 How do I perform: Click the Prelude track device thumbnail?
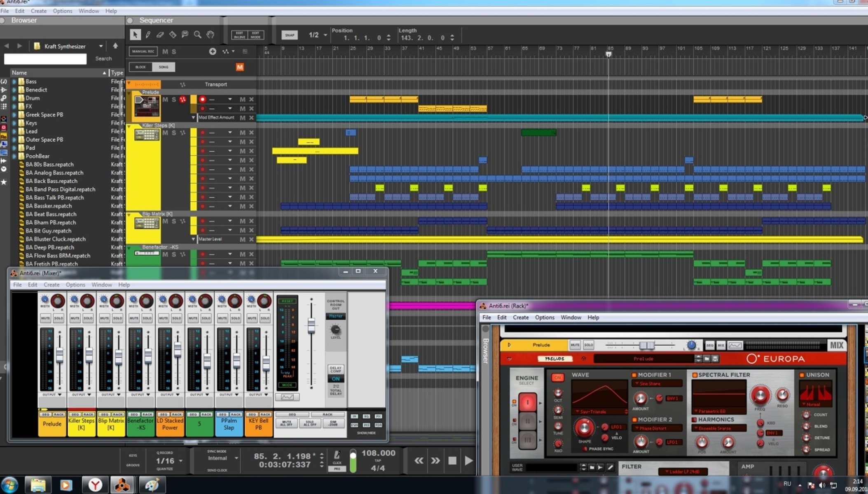[x=147, y=106]
